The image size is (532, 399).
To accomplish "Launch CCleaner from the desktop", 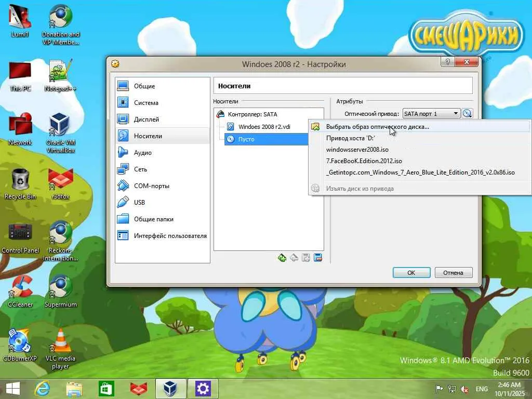I will coord(20,291).
